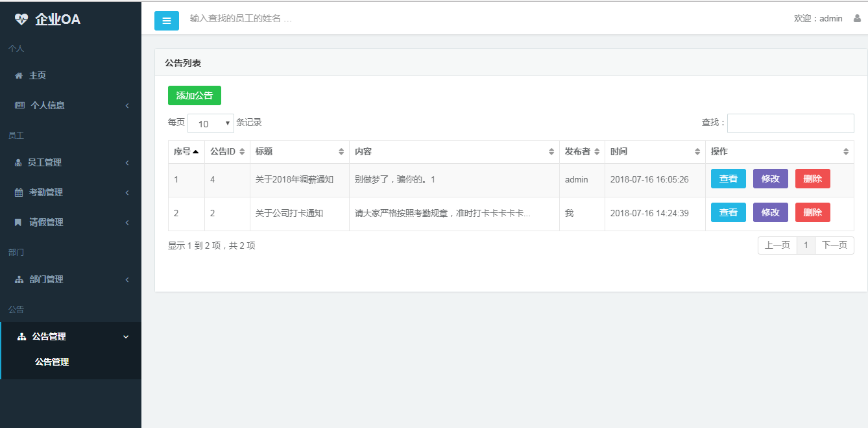Click the person icon beside 员工管理
The width and height of the screenshot is (868, 428).
(x=18, y=162)
